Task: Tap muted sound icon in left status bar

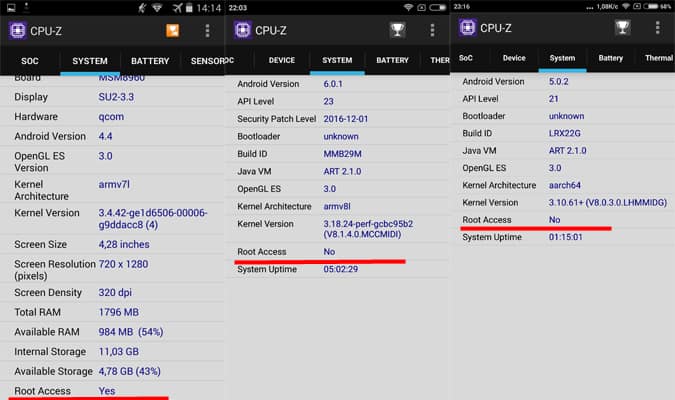Action: tap(142, 8)
